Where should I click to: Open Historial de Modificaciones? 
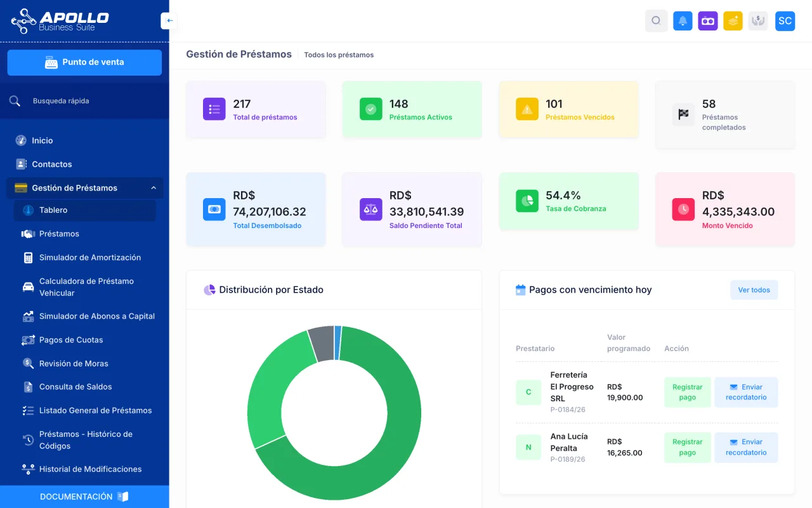(84, 469)
